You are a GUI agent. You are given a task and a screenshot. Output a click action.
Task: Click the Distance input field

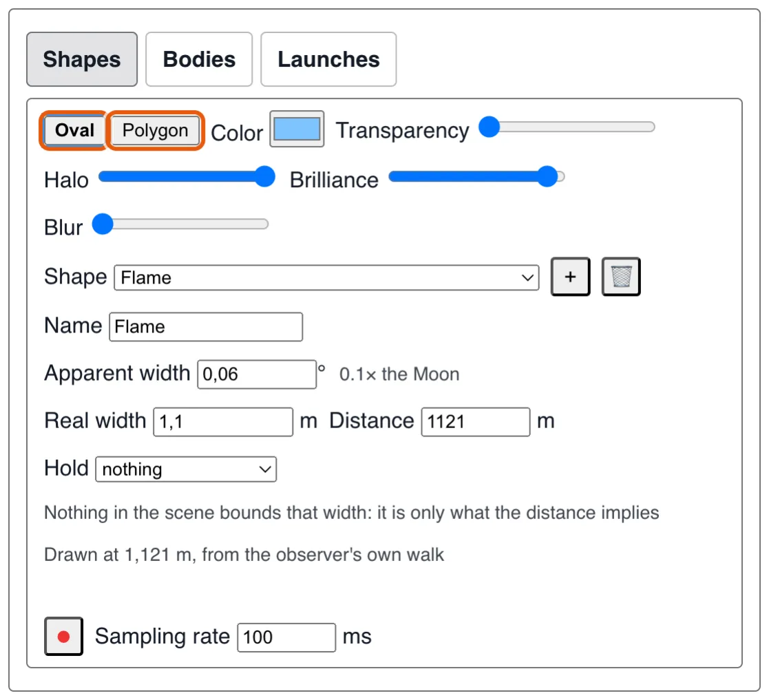click(476, 421)
